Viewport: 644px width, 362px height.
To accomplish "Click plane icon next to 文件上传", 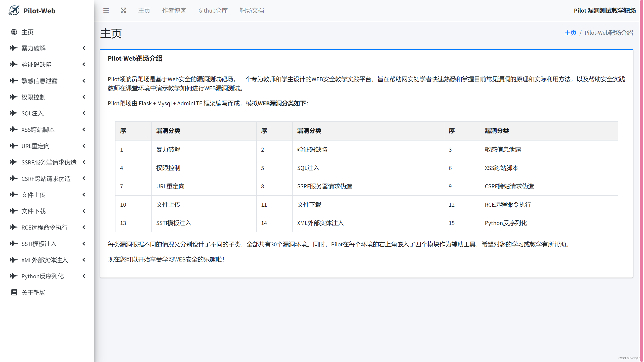I will point(14,195).
